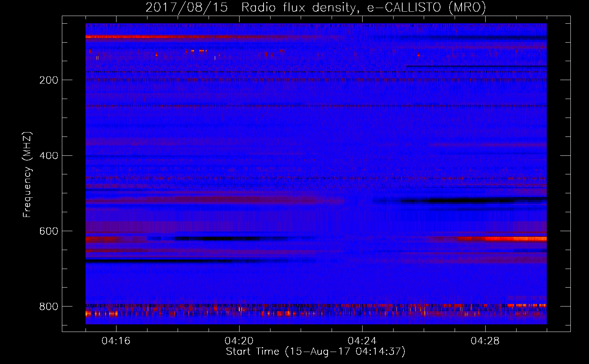Click the 04:28 time tick label
The width and height of the screenshot is (589, 364).
(485, 341)
